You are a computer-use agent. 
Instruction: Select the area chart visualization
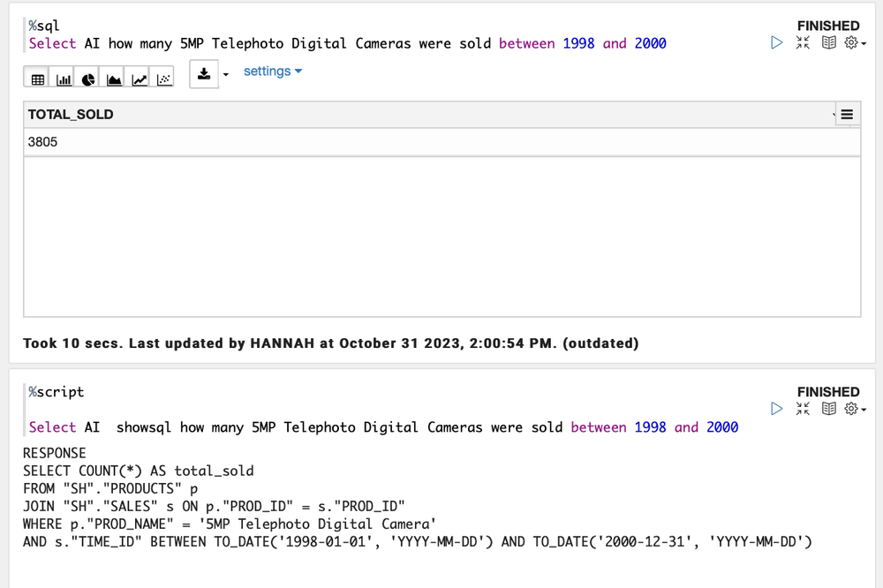[113, 78]
